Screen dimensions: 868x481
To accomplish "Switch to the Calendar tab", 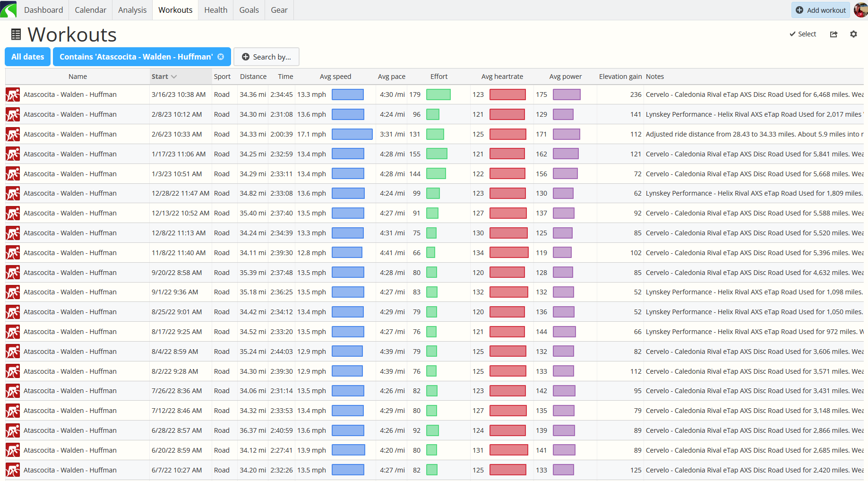I will click(x=90, y=10).
